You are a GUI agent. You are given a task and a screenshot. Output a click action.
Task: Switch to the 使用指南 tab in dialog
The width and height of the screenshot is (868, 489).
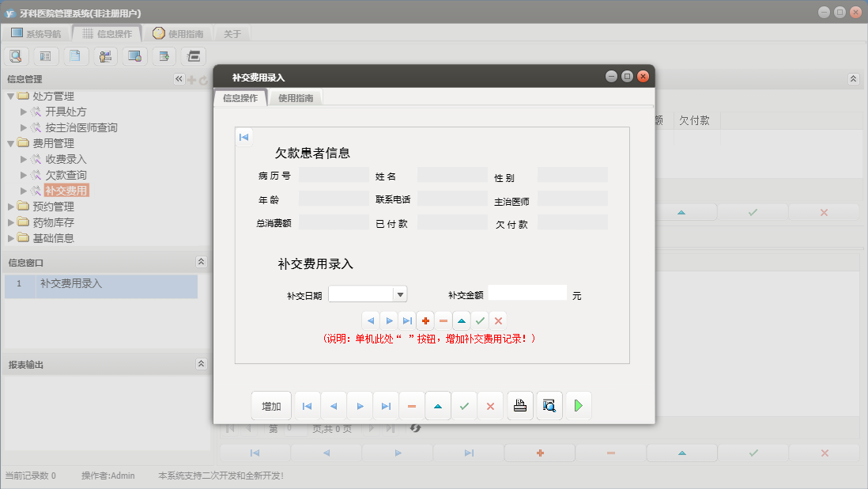coord(296,97)
